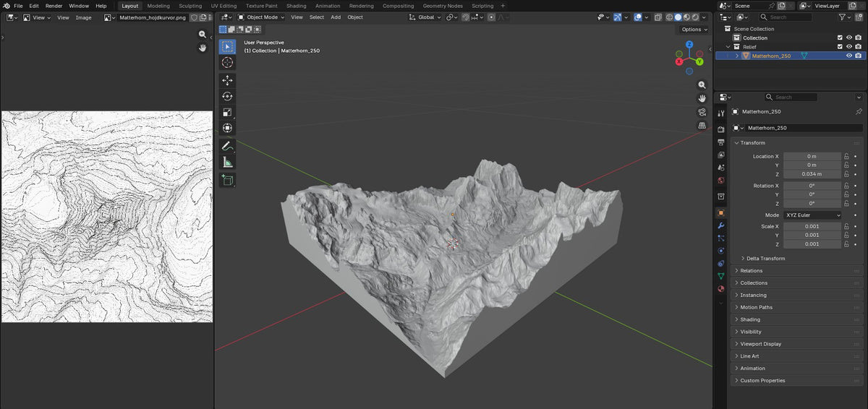This screenshot has width=868, height=409.
Task: Select the Annotate tool
Action: (x=228, y=146)
